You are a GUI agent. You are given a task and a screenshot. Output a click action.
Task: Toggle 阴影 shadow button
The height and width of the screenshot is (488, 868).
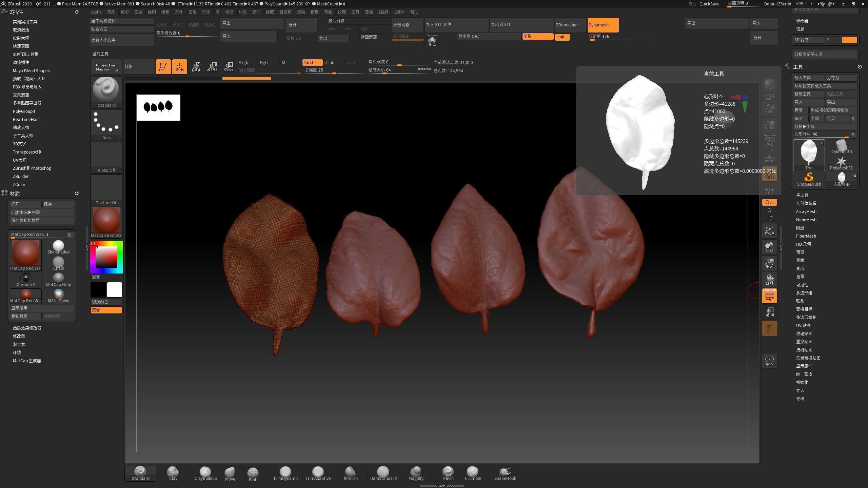click(x=537, y=36)
